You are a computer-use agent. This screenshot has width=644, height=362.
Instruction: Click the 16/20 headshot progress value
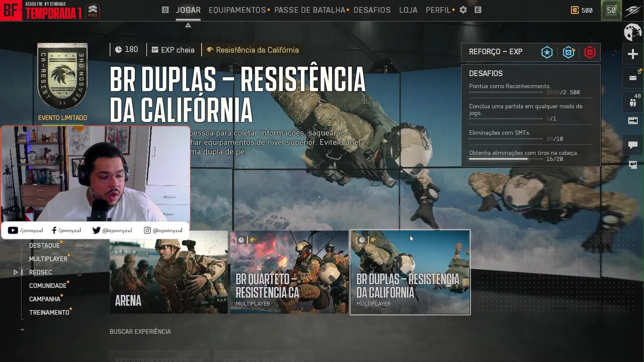click(554, 159)
